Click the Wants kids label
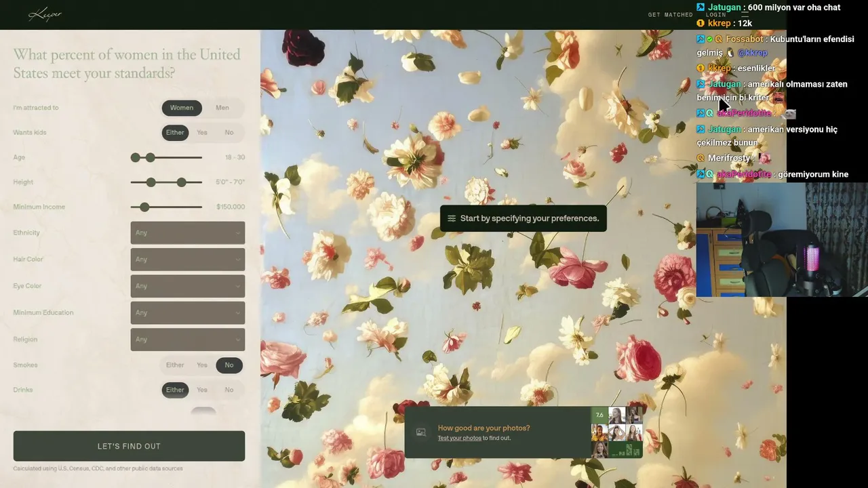This screenshot has height=488, width=868. pos(30,132)
